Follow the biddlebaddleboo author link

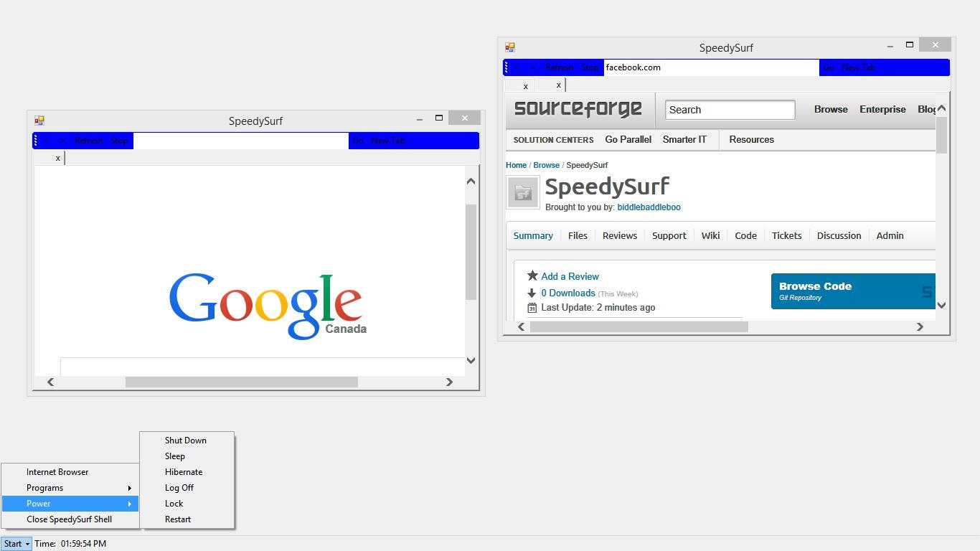[x=649, y=207]
